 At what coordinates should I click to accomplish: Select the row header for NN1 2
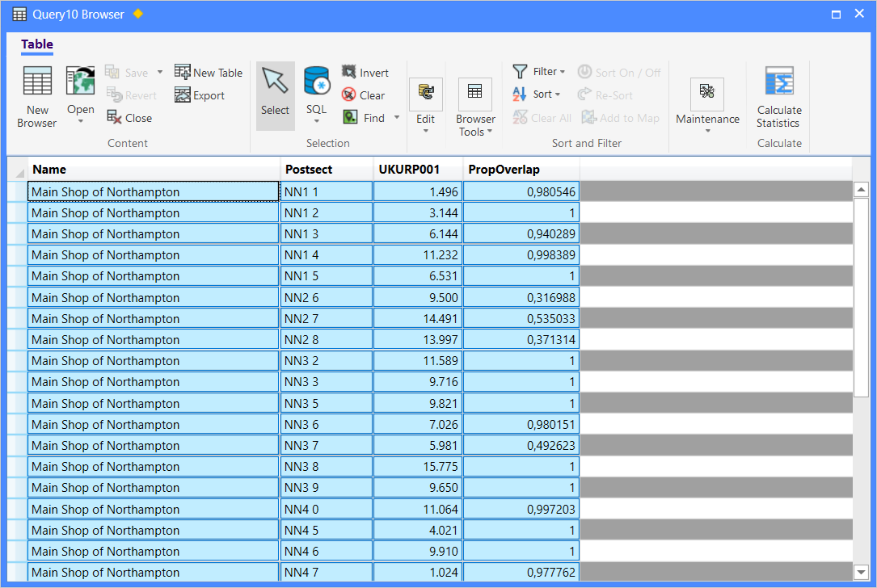(17, 213)
